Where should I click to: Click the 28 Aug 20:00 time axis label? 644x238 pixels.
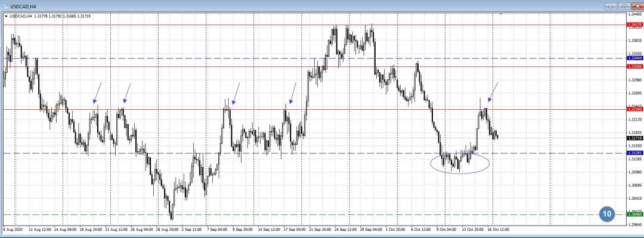[167, 230]
